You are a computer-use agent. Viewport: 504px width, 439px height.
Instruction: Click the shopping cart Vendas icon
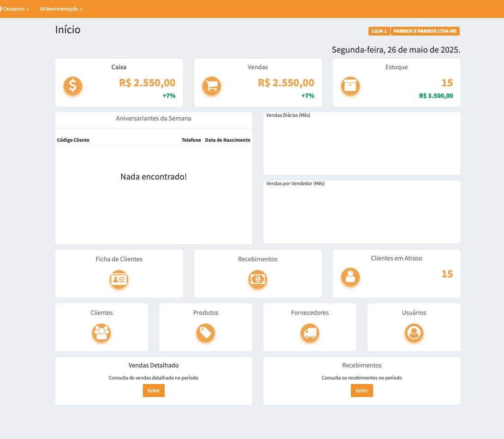(x=212, y=85)
